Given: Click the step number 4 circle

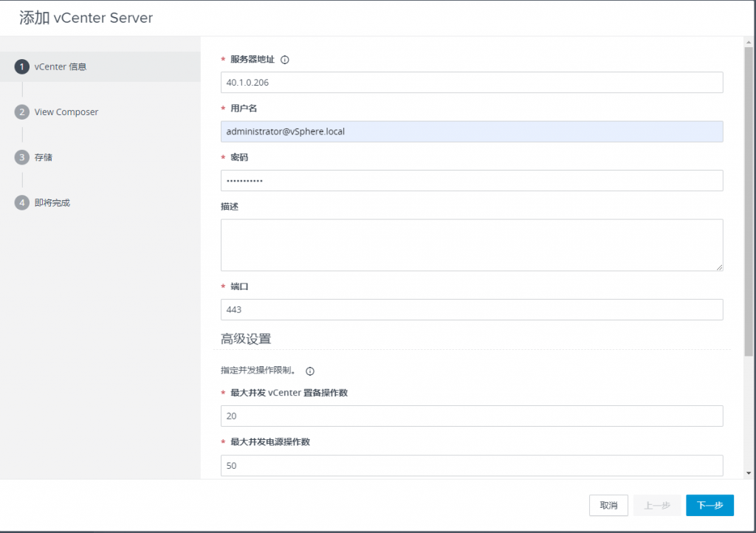Looking at the screenshot, I should point(21,202).
